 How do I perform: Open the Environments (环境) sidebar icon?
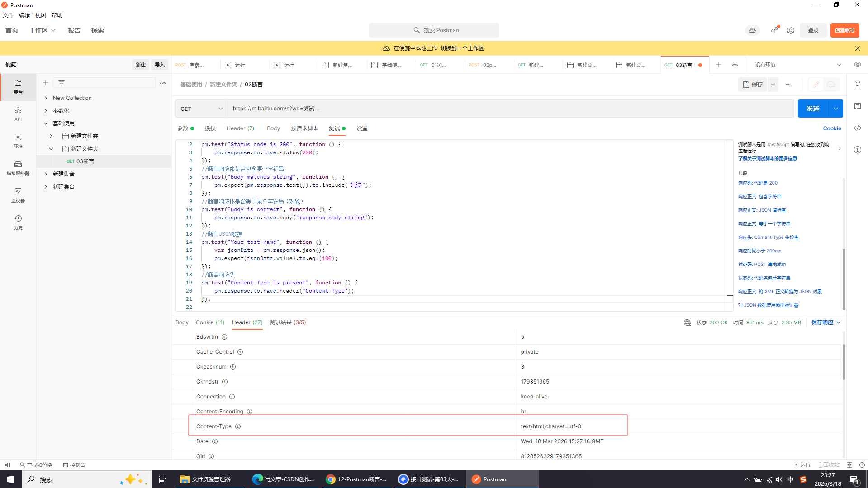click(18, 141)
